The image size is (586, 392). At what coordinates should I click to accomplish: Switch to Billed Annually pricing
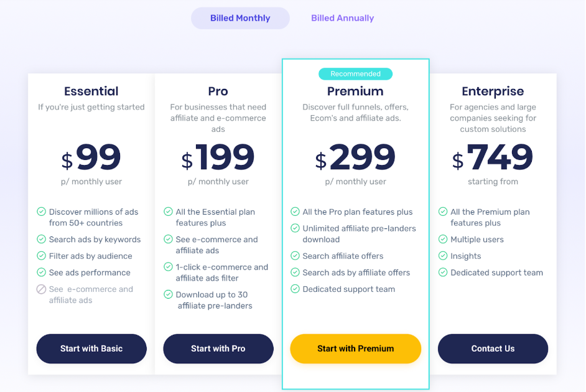(x=342, y=18)
